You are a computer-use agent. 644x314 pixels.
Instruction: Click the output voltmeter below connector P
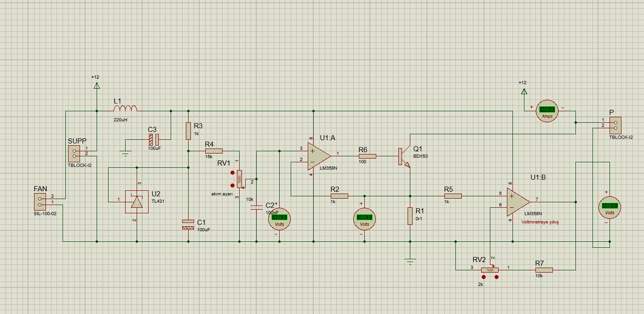(609, 207)
